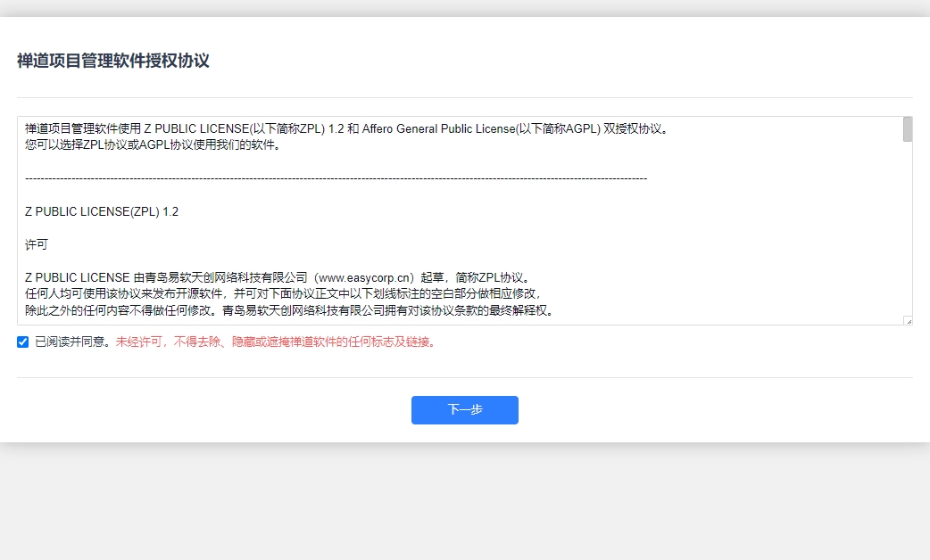Viewport: 930px width, 560px height.
Task: Click the 下一步 button
Action: [464, 410]
